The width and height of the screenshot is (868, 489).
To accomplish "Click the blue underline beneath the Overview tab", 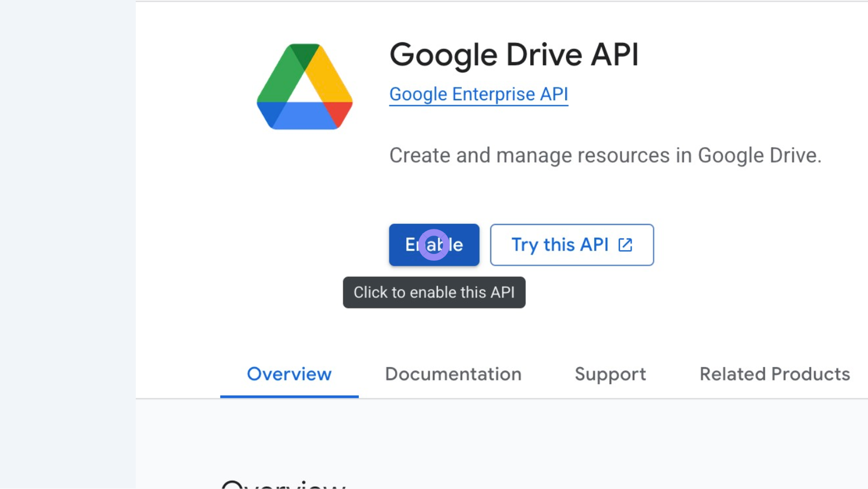I will [x=289, y=395].
